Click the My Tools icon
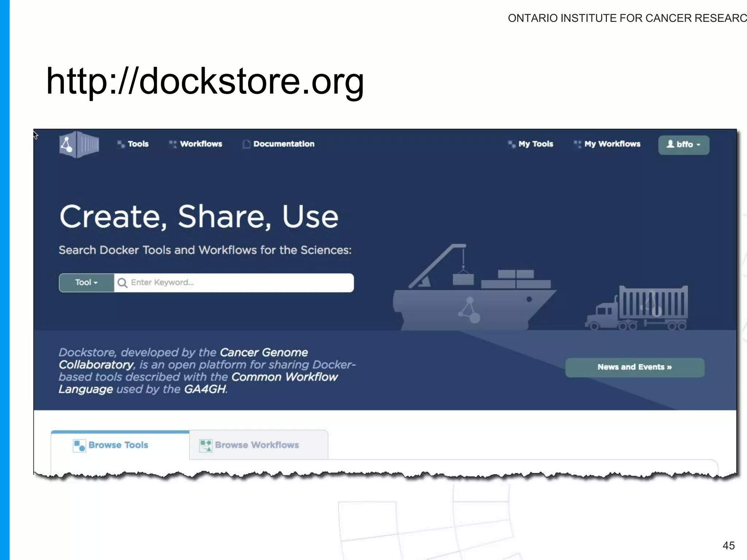Screen dimensions: 747x560 click(x=512, y=144)
